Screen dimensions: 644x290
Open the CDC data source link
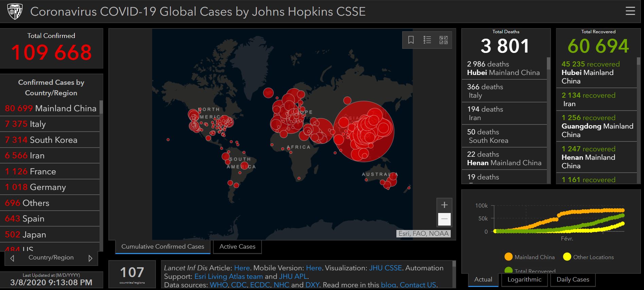[x=239, y=285]
